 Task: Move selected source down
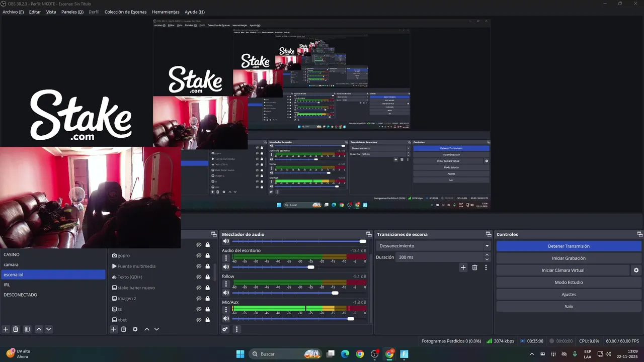[156, 329]
